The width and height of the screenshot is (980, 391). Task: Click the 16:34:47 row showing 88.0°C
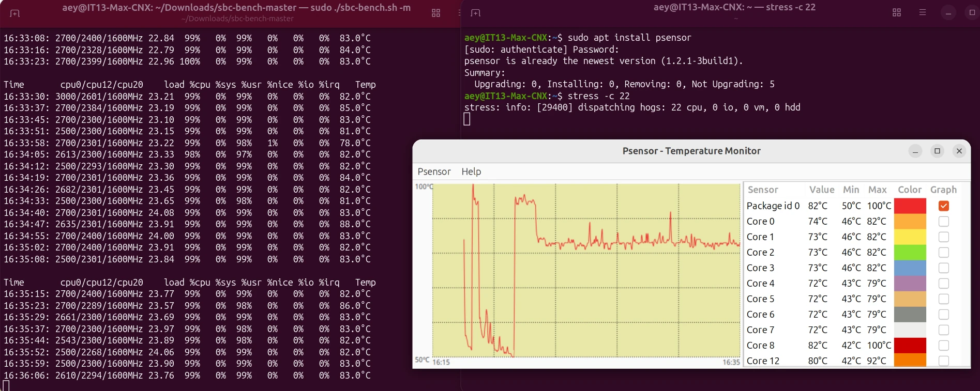pyautogui.click(x=187, y=224)
